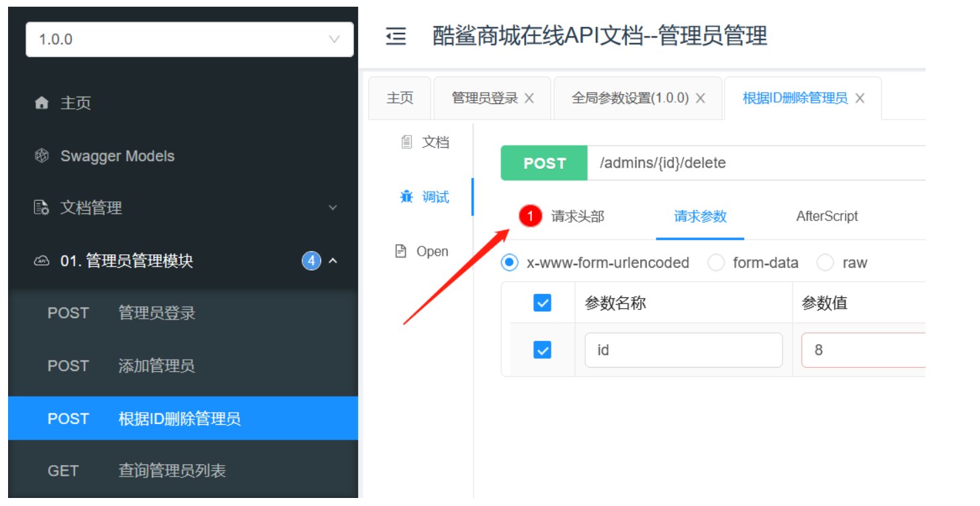
Task: Click the 参数值 column header
Action: pos(824,303)
